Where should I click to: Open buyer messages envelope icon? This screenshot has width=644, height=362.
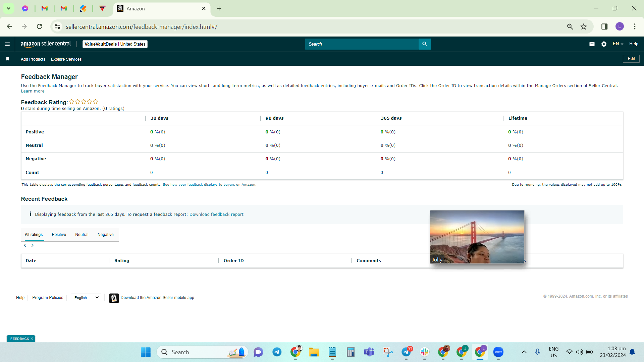click(x=592, y=44)
